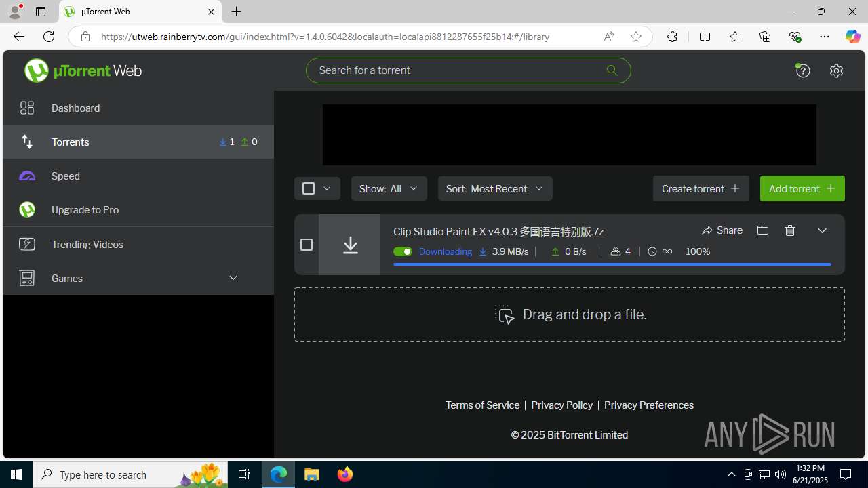
Task: Click the Add torrent button
Action: pos(802,188)
